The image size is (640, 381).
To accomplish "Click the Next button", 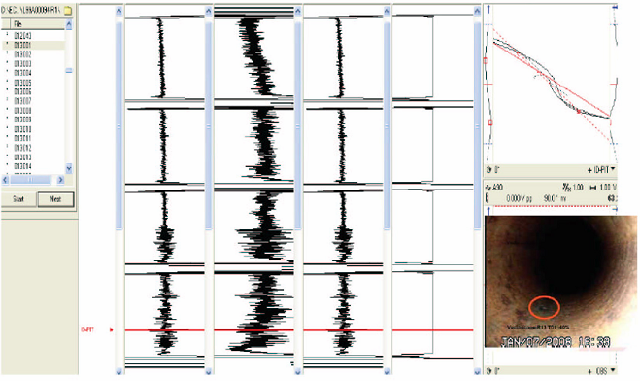I will (56, 199).
